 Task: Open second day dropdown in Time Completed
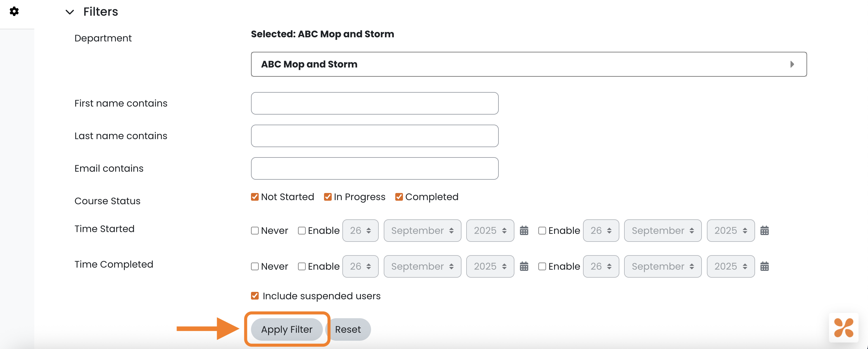click(x=601, y=266)
